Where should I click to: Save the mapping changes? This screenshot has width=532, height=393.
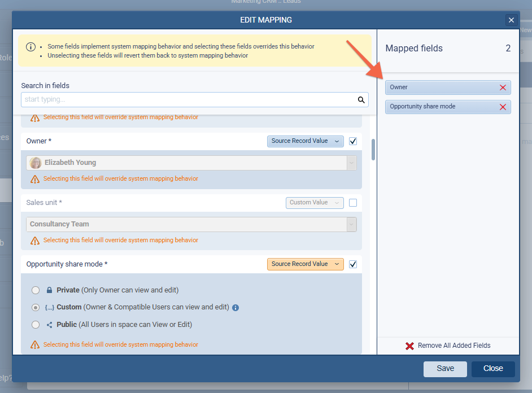[445, 369]
